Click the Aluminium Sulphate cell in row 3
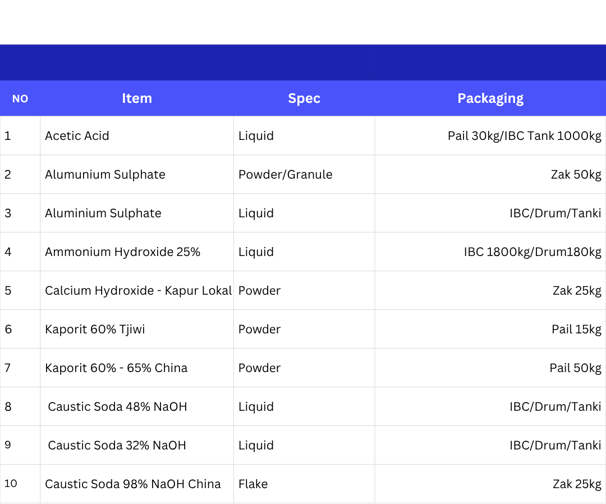This screenshot has height=504, width=606. tap(137, 213)
